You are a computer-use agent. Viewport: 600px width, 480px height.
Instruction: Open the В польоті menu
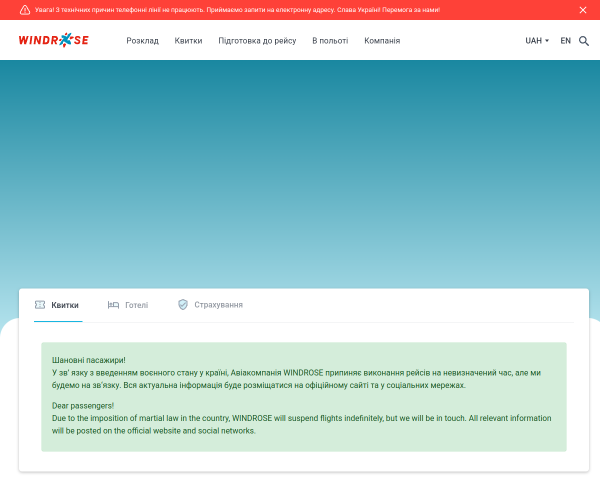pyautogui.click(x=330, y=41)
